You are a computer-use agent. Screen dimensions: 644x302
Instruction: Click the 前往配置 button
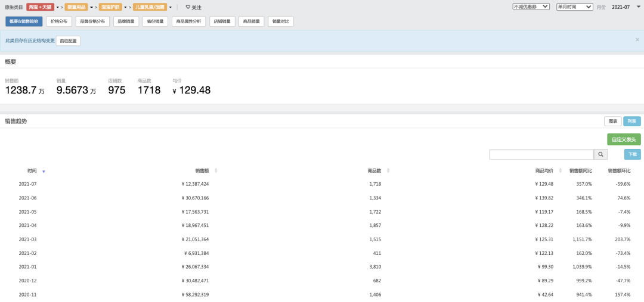click(68, 41)
